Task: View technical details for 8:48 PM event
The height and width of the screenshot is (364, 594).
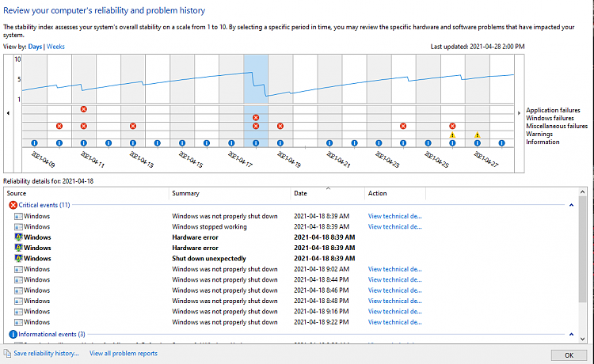Action: point(394,301)
